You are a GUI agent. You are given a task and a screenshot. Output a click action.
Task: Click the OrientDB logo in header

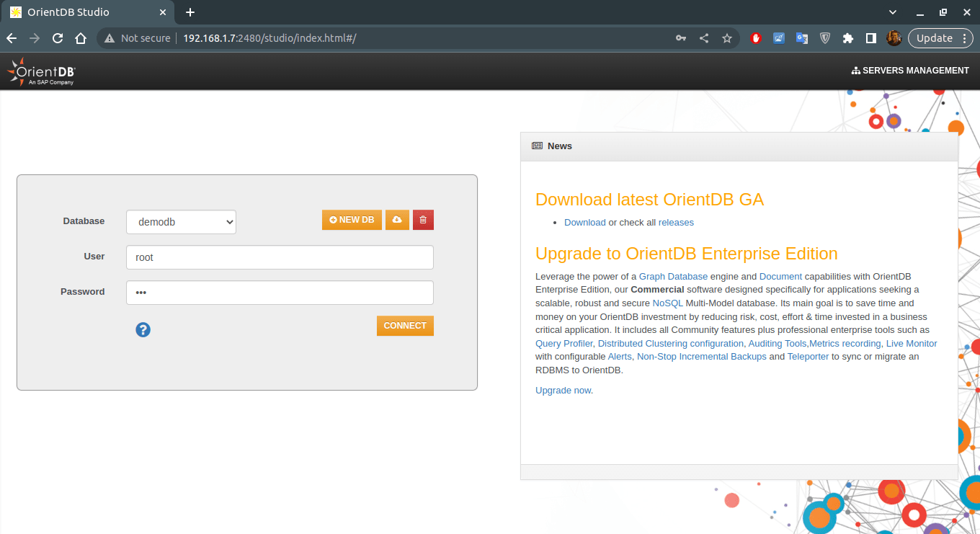pos(41,71)
